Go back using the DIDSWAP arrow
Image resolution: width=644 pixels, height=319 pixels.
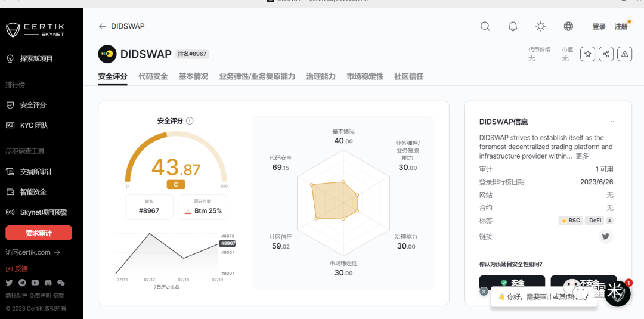[103, 26]
